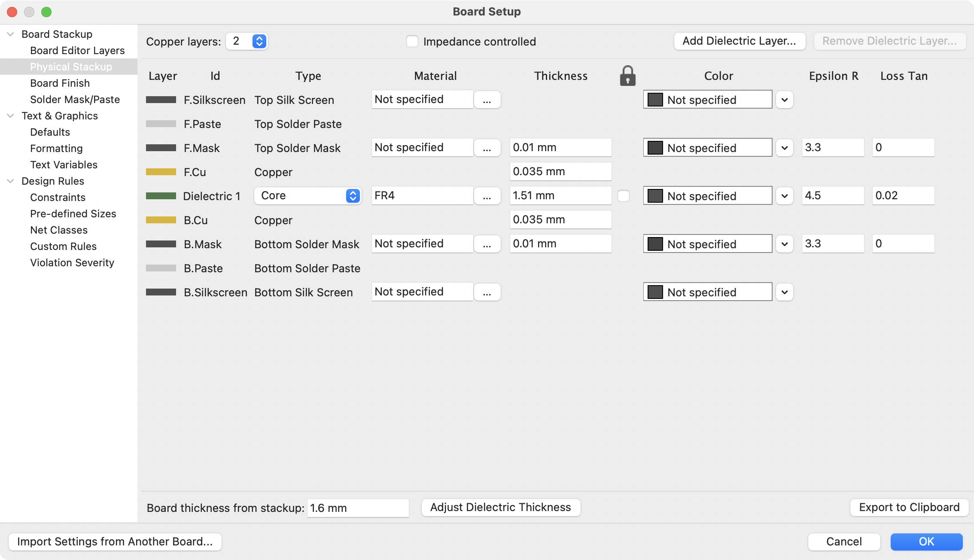
Task: Click Adjust Dielectric Thickness button
Action: [501, 507]
